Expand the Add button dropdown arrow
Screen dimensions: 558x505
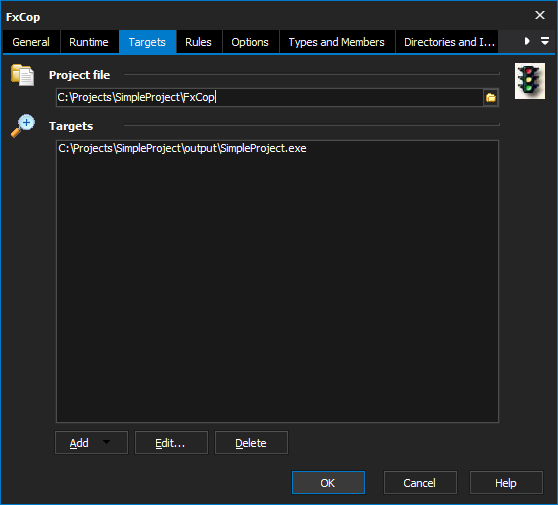click(106, 442)
